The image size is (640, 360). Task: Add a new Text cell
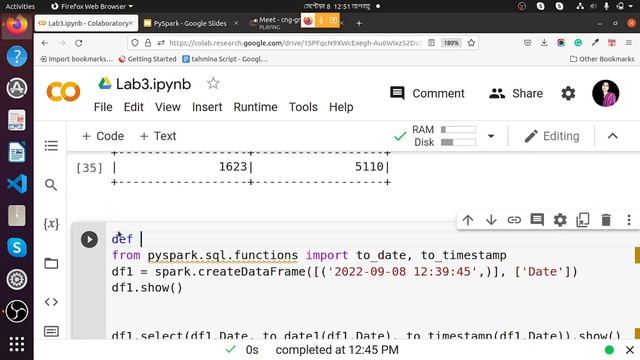tap(158, 136)
